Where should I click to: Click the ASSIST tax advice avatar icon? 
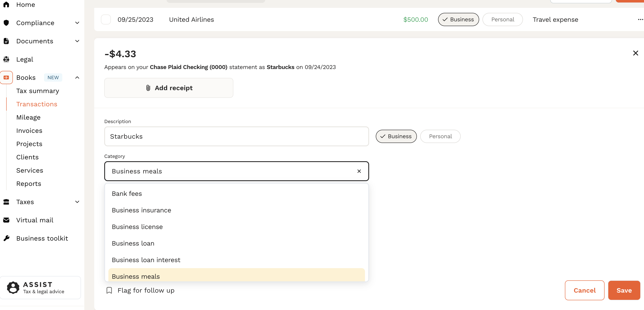click(x=13, y=288)
